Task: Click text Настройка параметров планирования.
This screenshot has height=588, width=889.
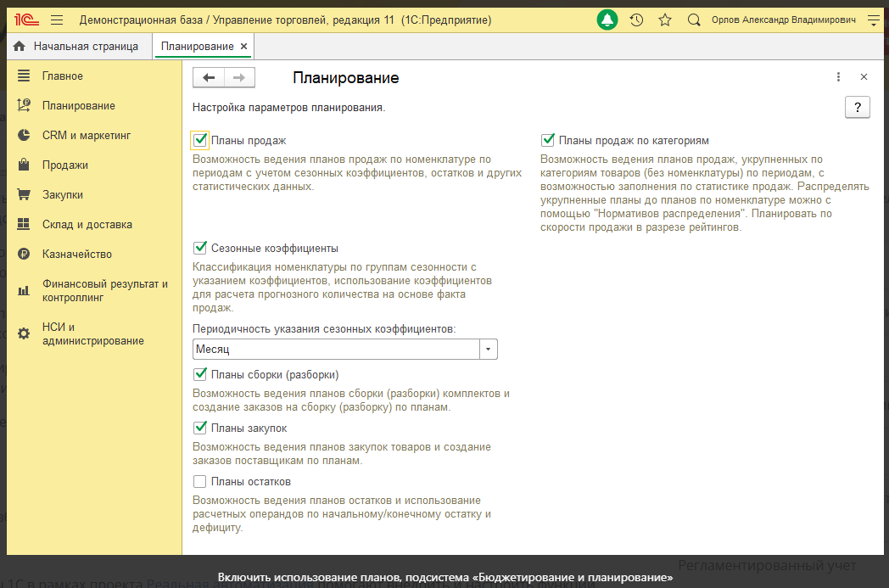Action: 288,107
